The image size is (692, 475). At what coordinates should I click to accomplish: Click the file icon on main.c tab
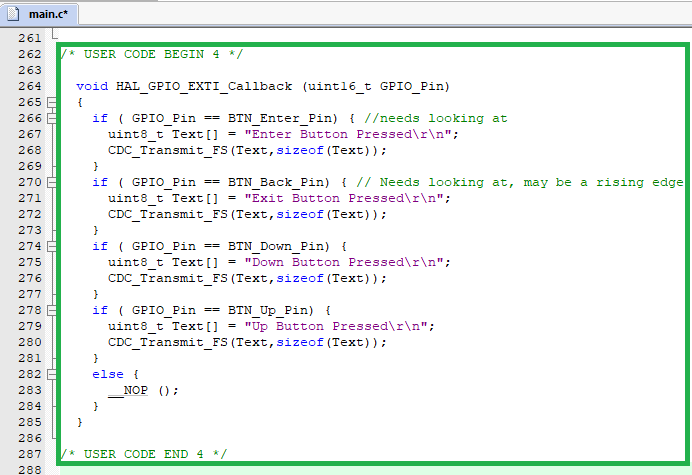coord(13,14)
